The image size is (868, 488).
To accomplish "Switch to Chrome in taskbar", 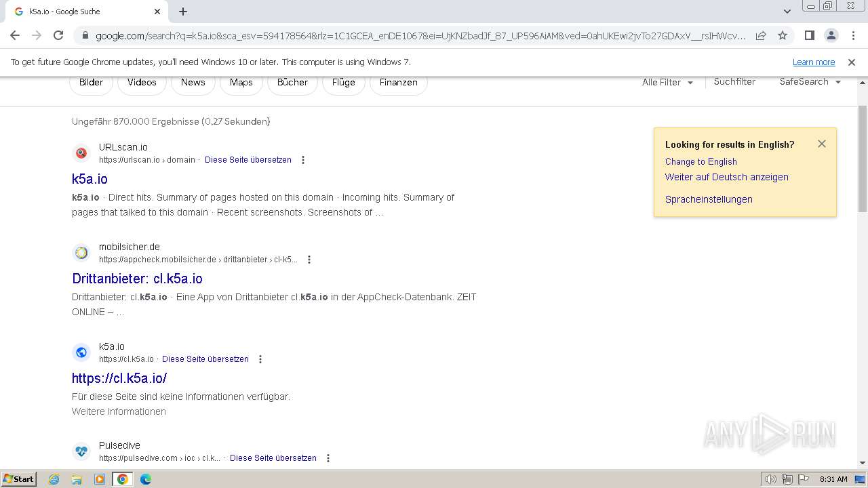I will tap(123, 479).
